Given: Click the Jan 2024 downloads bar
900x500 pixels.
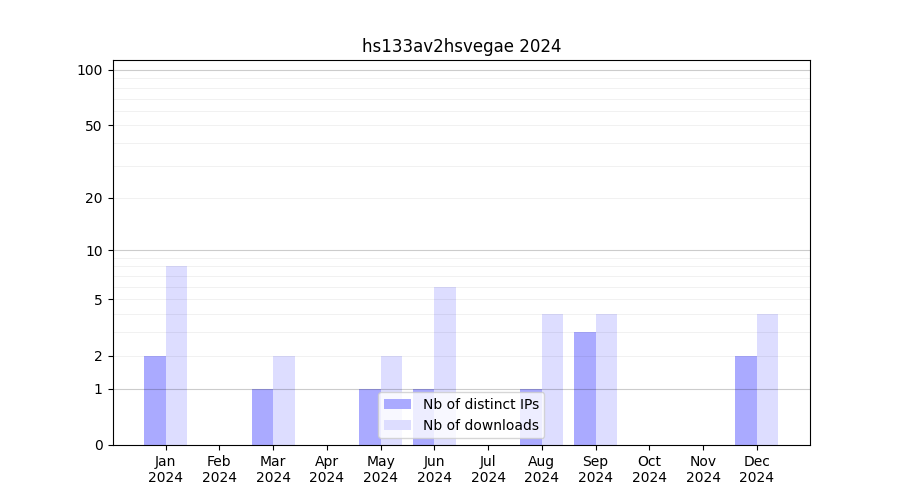Looking at the screenshot, I should (x=176, y=355).
